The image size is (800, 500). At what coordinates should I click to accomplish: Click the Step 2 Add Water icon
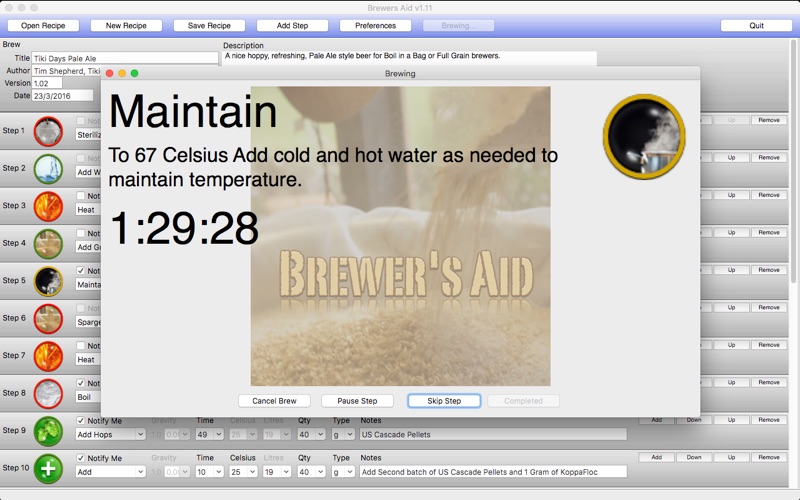(x=48, y=168)
